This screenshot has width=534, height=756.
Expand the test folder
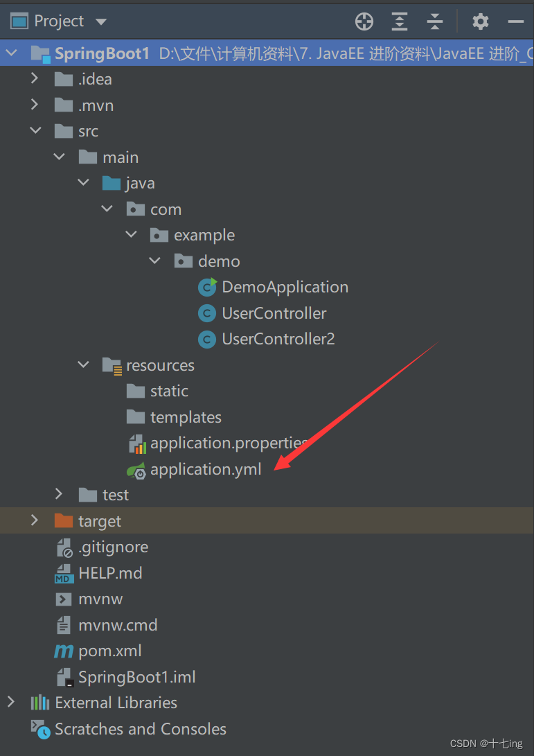tap(59, 494)
